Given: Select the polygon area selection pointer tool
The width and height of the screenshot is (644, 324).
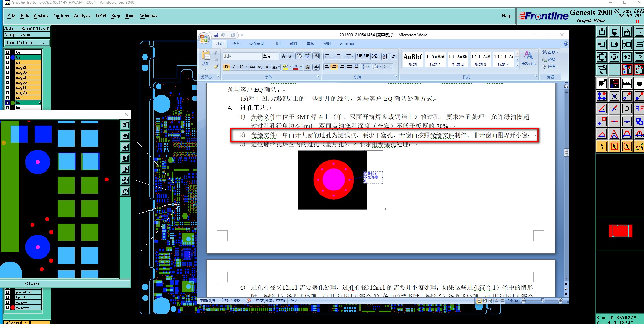Looking at the screenshot, I should (x=627, y=146).
